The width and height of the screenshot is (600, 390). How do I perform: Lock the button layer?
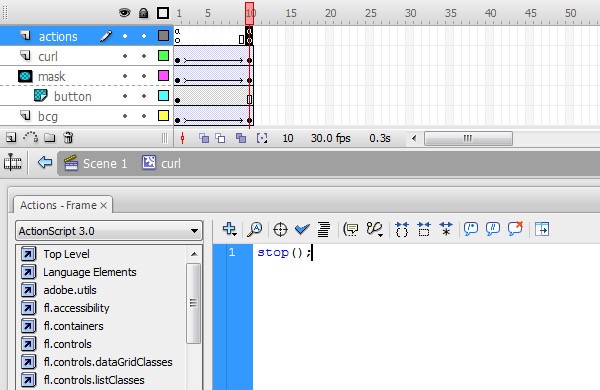pos(144,96)
